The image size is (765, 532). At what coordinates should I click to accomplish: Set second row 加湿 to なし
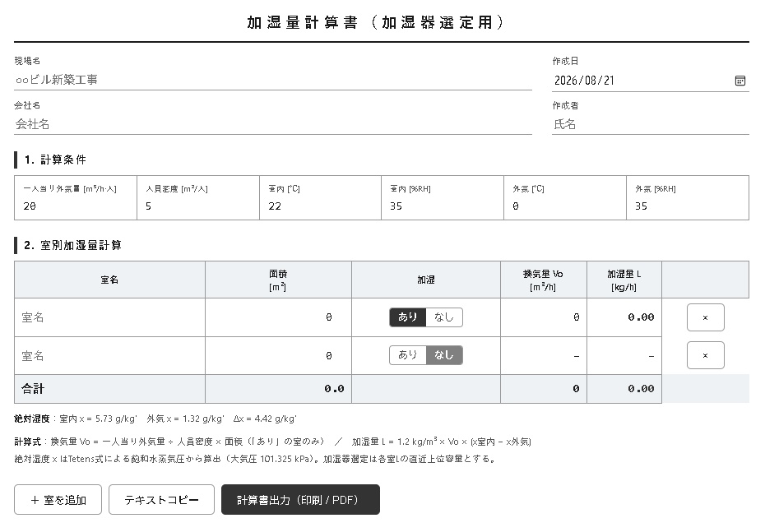(x=444, y=355)
